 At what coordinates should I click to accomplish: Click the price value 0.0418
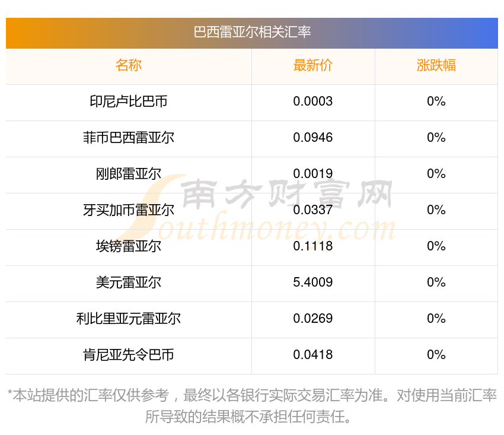[312, 355]
